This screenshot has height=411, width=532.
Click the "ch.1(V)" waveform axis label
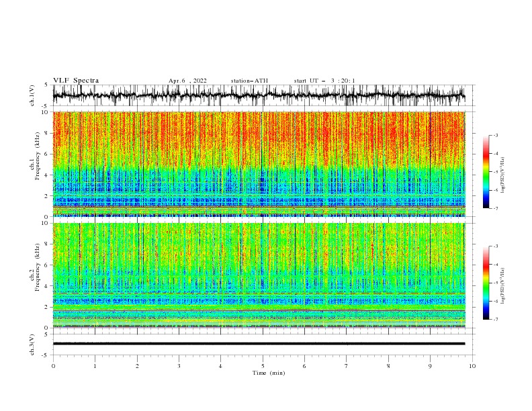pos(32,95)
